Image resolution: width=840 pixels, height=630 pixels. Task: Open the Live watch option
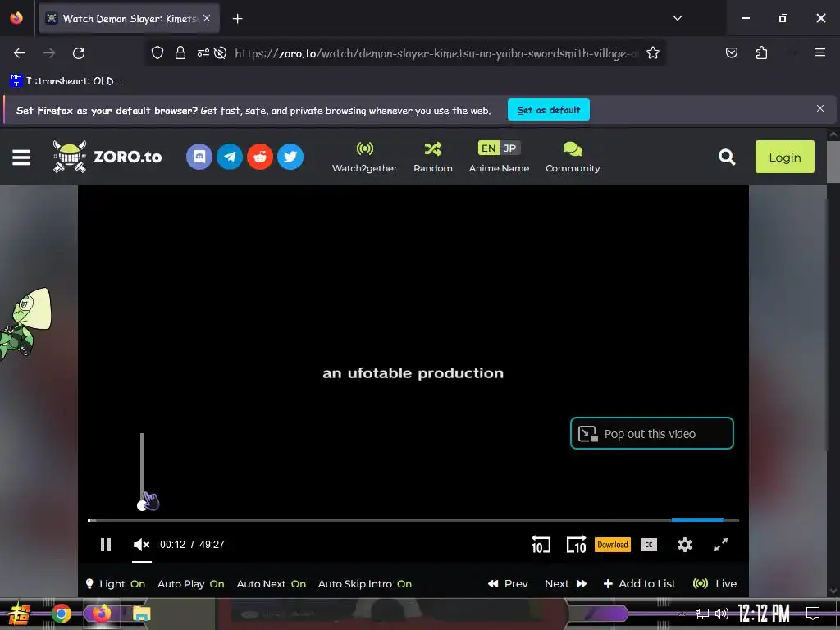(714, 584)
